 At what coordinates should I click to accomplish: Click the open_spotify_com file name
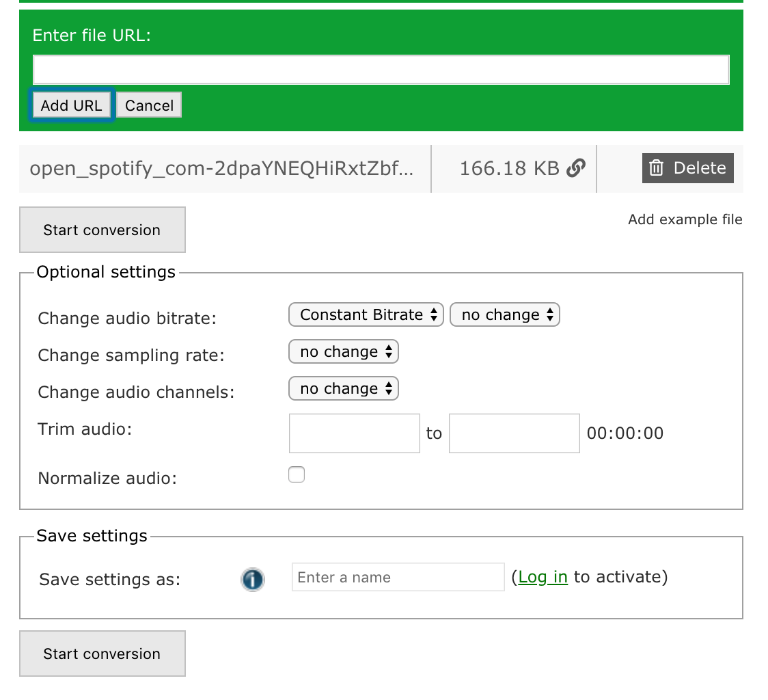(x=221, y=169)
